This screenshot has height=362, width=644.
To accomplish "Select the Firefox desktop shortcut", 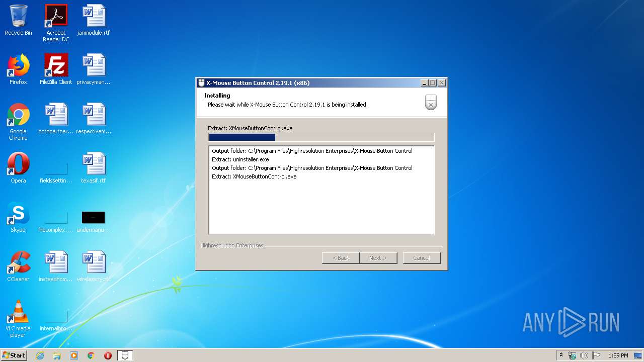I will pyautogui.click(x=18, y=69).
